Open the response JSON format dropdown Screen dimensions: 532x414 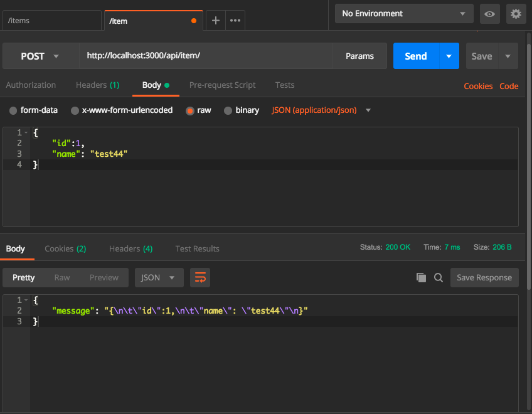point(159,278)
